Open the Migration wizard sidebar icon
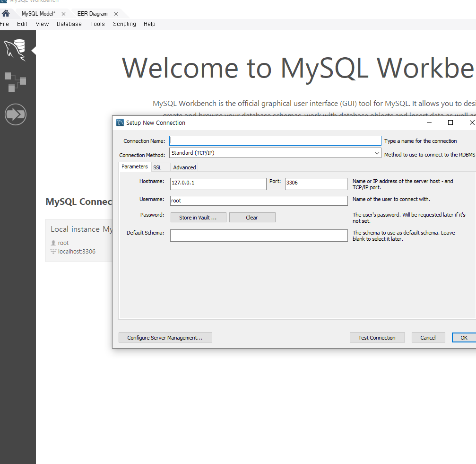 pyautogui.click(x=16, y=114)
